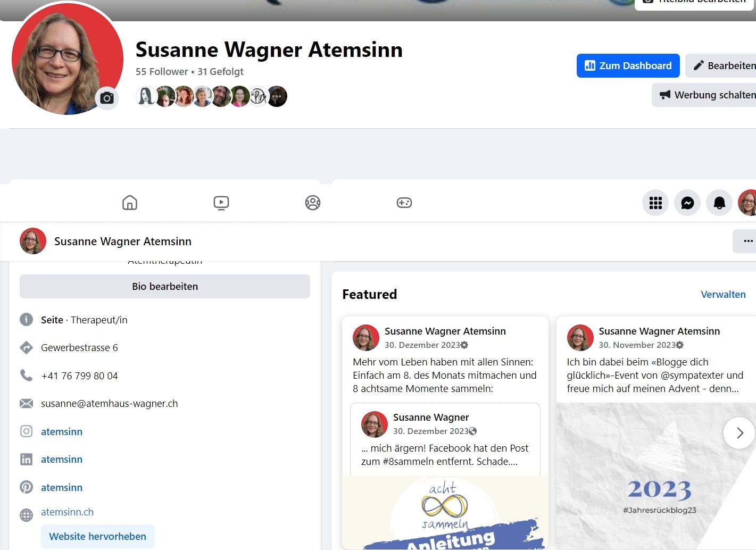Click the Gewerbestrasse 6 address text
Viewport: 756px width, 550px height.
tap(79, 347)
